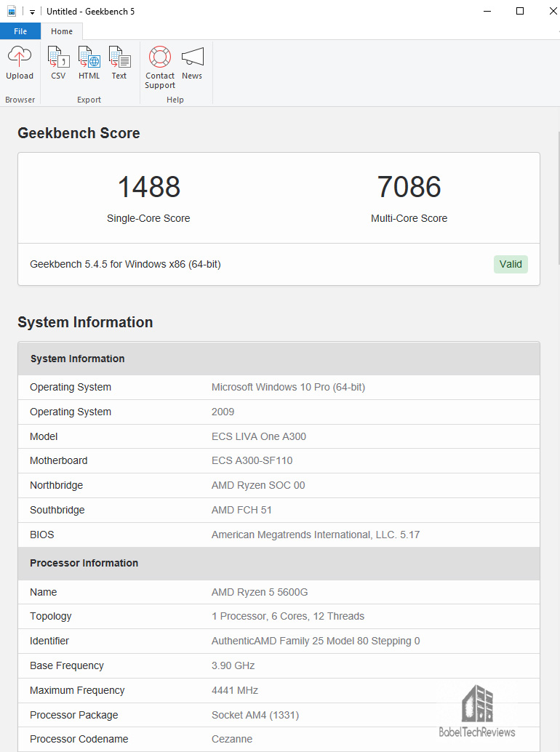Export results as CSV
560x752 pixels.
pos(58,63)
